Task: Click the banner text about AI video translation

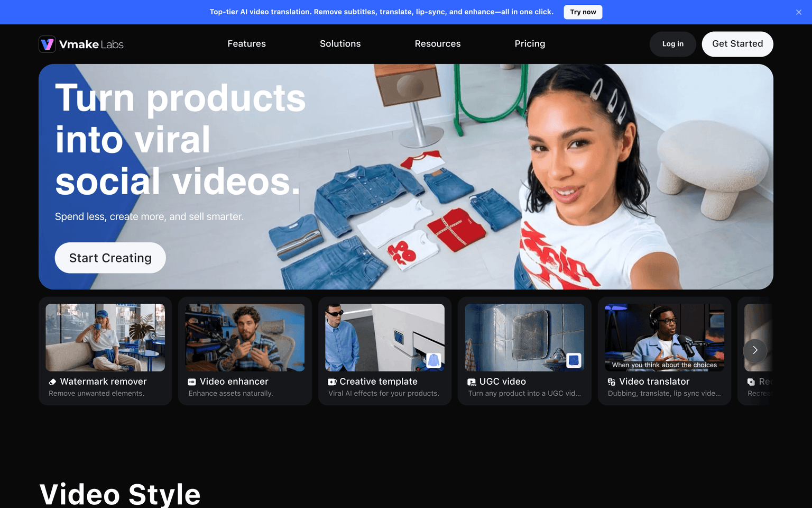Action: [x=382, y=12]
